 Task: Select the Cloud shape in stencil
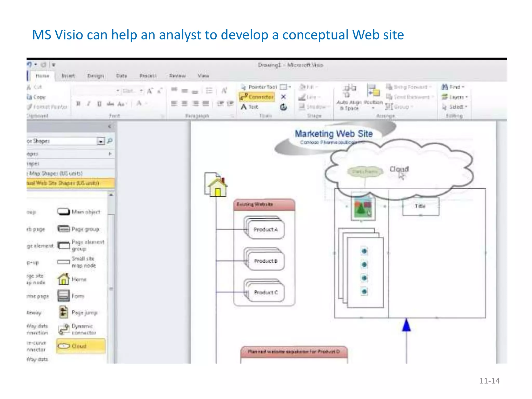click(81, 346)
